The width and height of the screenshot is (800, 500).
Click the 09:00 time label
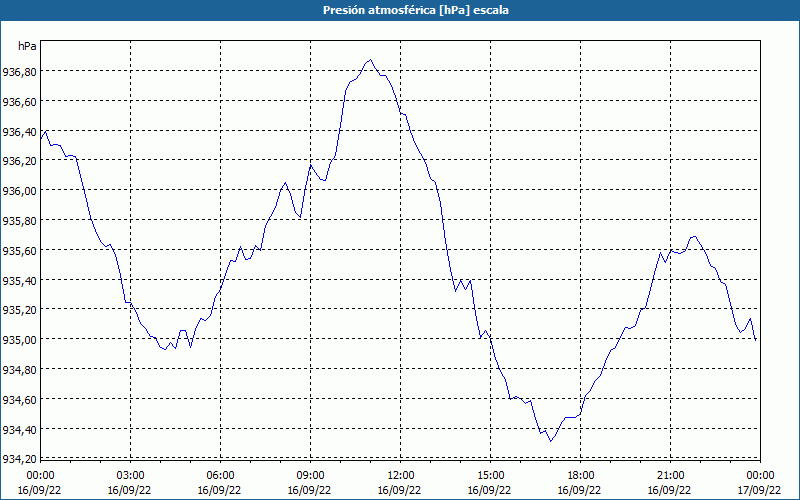tap(310, 476)
